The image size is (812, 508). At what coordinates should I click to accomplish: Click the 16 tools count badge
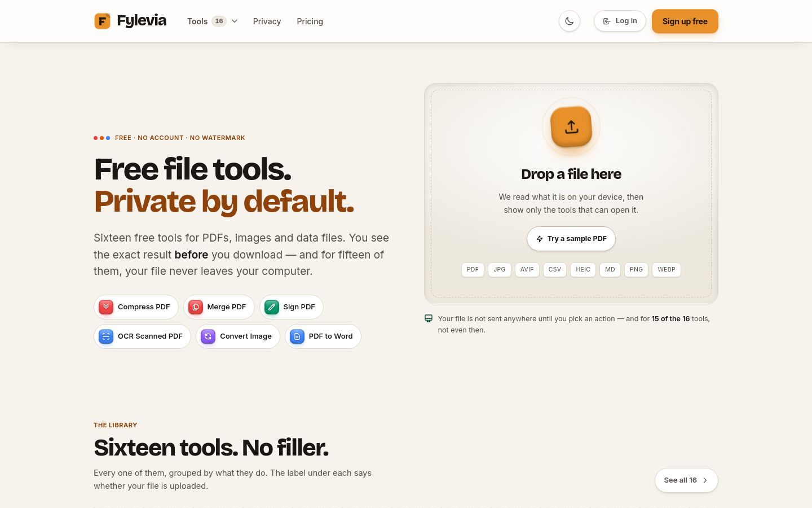(x=219, y=21)
